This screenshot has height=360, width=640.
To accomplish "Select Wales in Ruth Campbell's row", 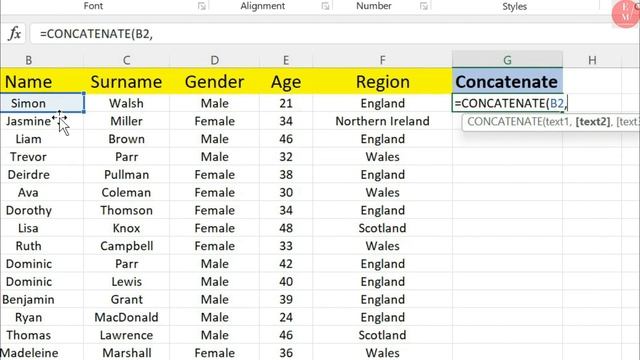I will coord(382,246).
